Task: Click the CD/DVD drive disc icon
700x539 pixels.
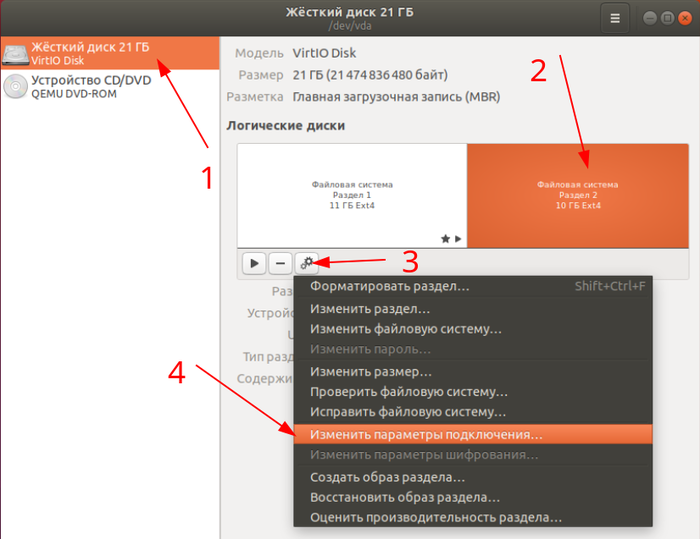Action: pos(16,87)
